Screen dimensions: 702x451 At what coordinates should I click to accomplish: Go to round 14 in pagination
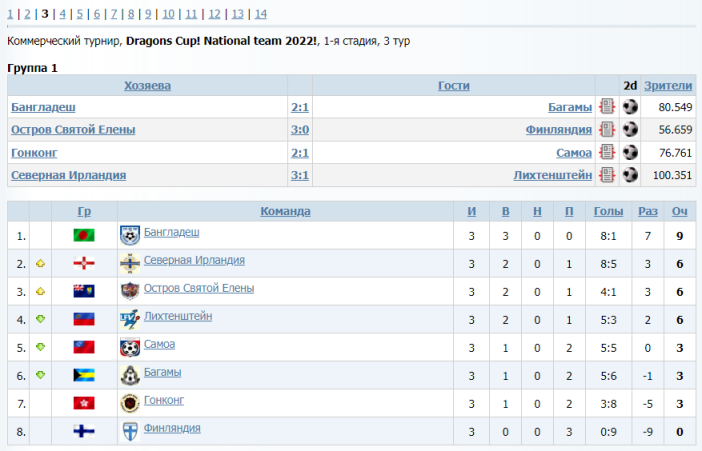click(260, 14)
